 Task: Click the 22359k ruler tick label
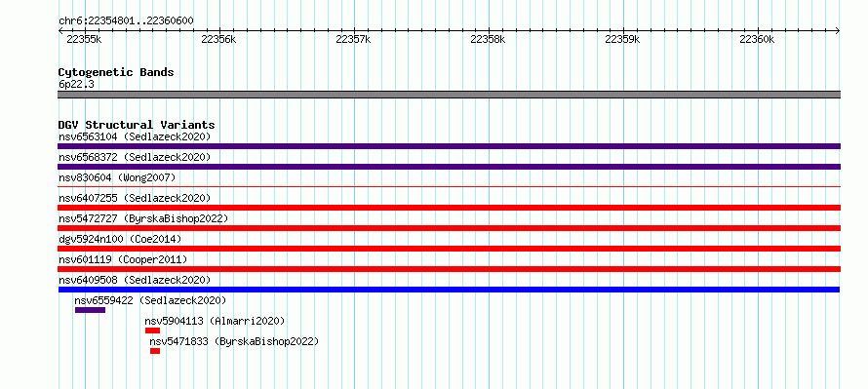click(623, 39)
